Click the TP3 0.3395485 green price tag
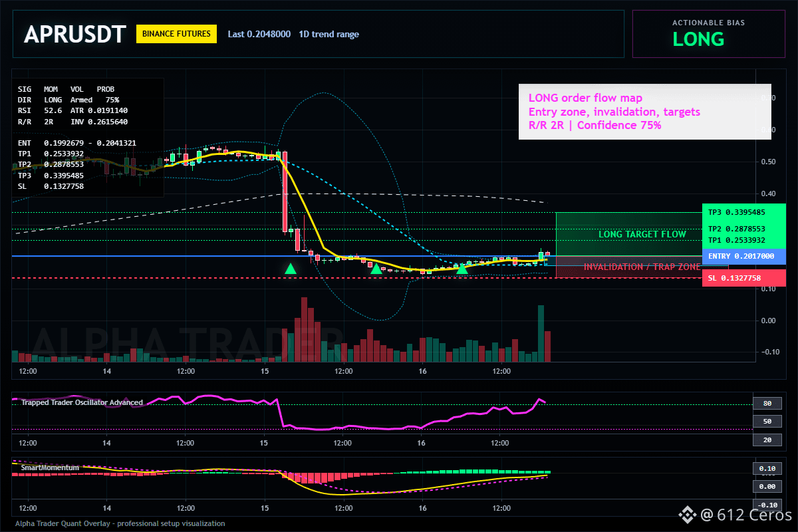This screenshot has height=532, width=798. (743, 212)
